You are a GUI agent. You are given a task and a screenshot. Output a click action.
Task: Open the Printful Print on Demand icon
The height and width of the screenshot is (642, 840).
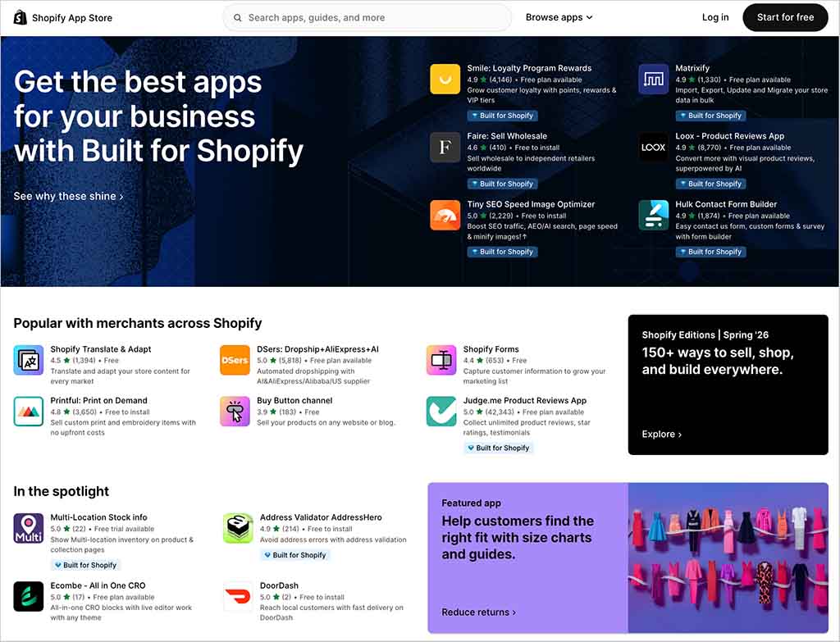29,412
